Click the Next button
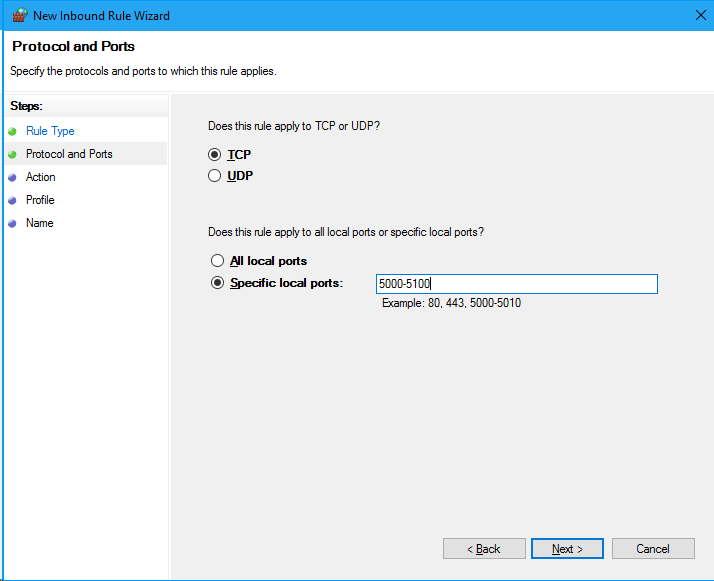The image size is (714, 581). click(x=567, y=549)
